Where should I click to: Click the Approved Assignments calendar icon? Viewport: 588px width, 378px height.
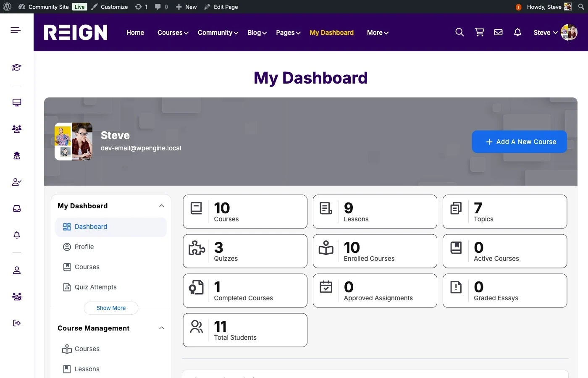tap(326, 287)
